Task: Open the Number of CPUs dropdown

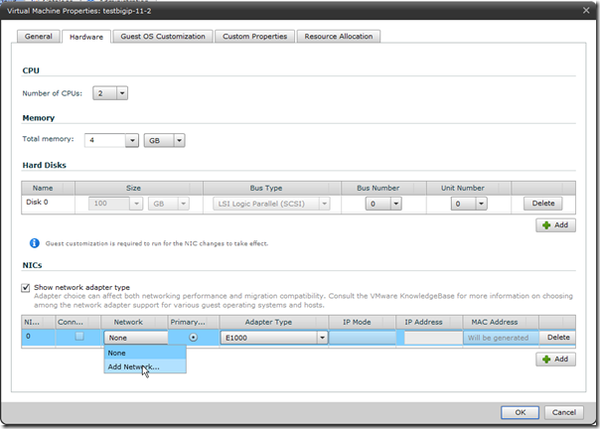Action: (122, 93)
